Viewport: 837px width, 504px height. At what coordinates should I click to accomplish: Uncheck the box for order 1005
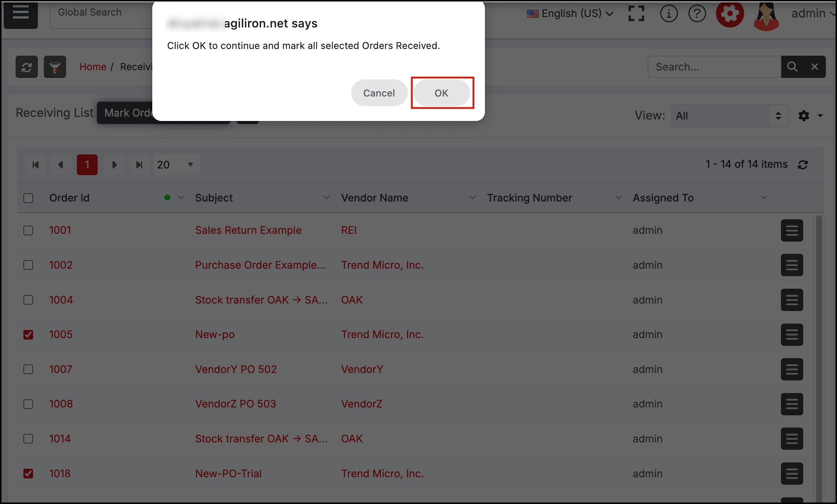point(28,335)
